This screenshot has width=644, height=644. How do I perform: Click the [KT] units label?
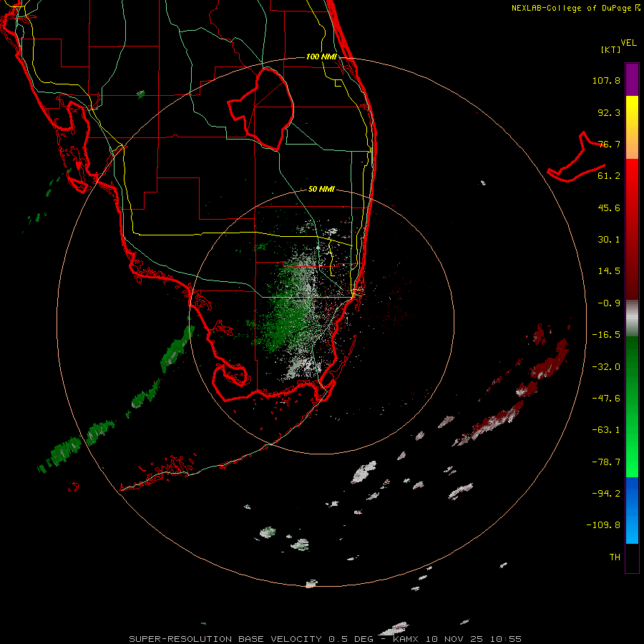pos(610,49)
